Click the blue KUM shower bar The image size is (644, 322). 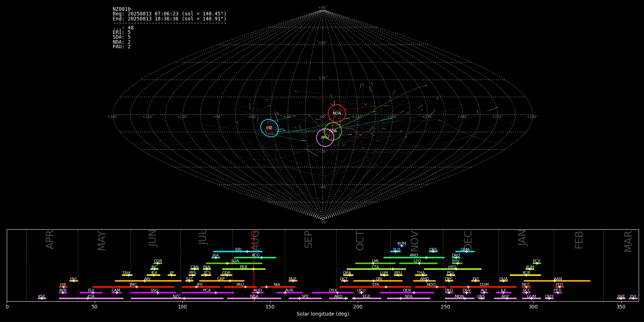point(402,246)
